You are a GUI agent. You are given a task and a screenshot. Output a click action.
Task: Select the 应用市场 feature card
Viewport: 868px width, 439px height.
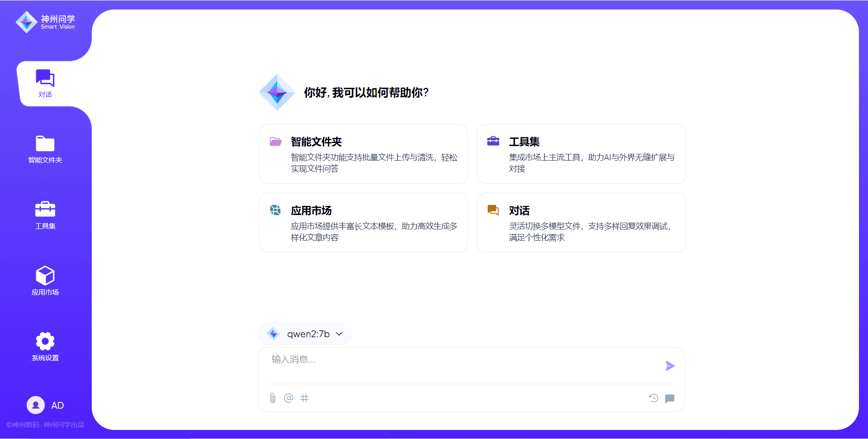[363, 223]
